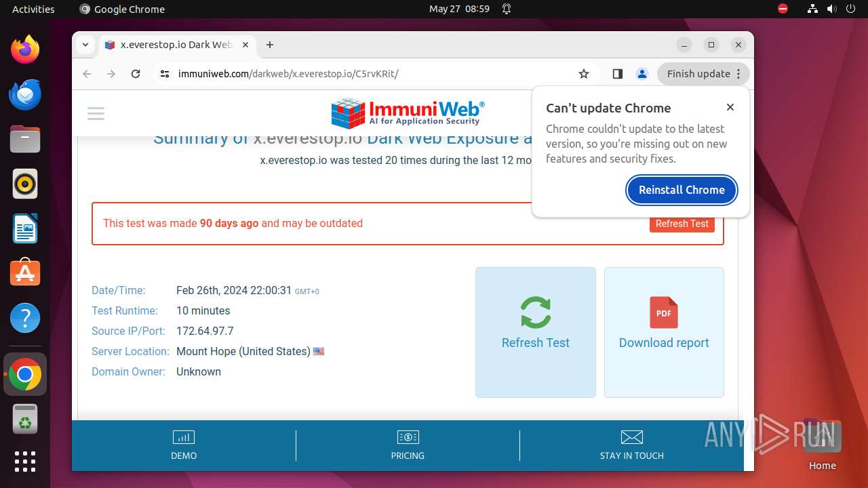Screen dimensions: 868x488
Task: Select the x.everestop.io Dark Web tab
Action: pyautogui.click(x=176, y=45)
